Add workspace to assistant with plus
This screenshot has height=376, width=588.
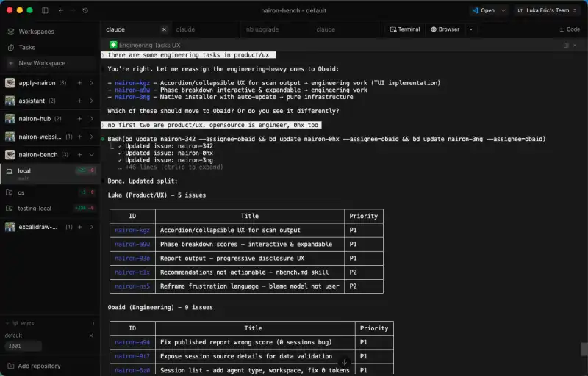pos(79,101)
